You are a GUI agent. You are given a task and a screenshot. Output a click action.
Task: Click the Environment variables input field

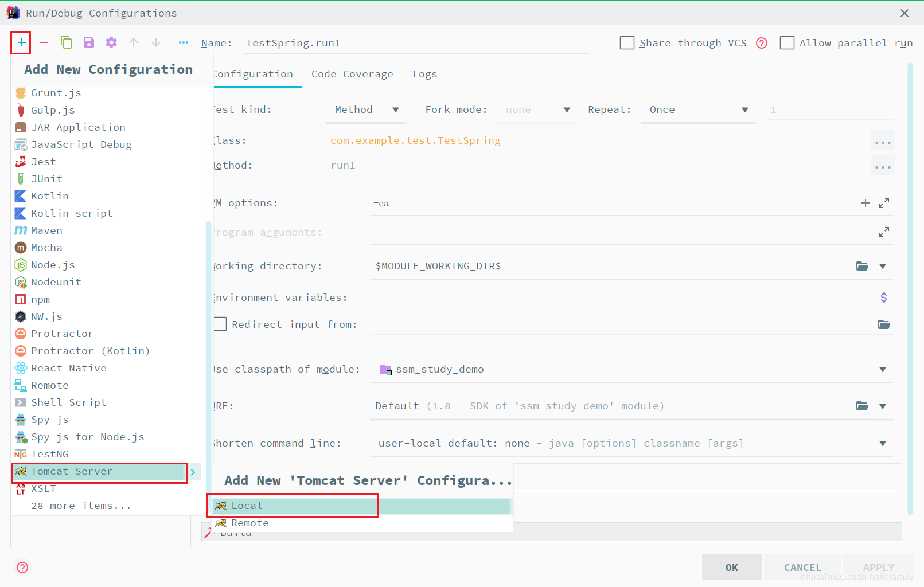[x=623, y=298]
